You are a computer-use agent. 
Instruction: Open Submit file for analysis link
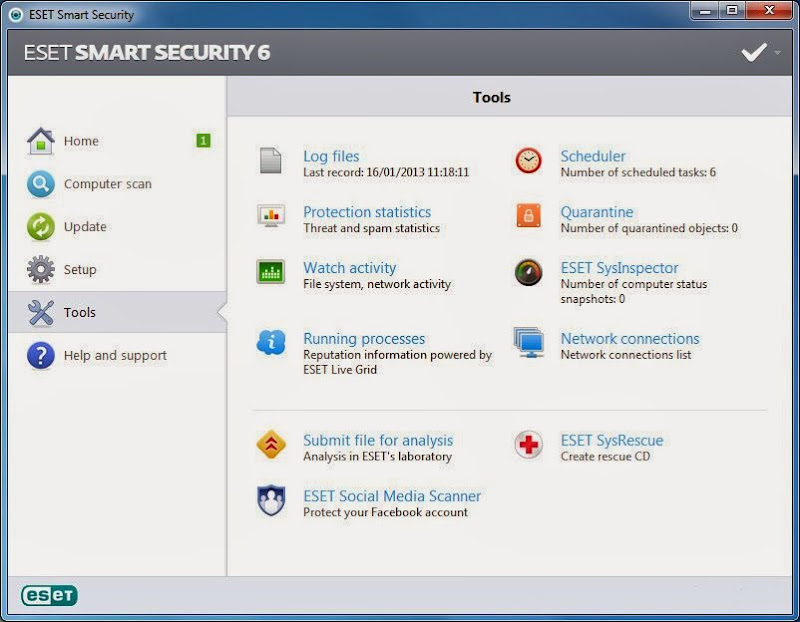(378, 440)
